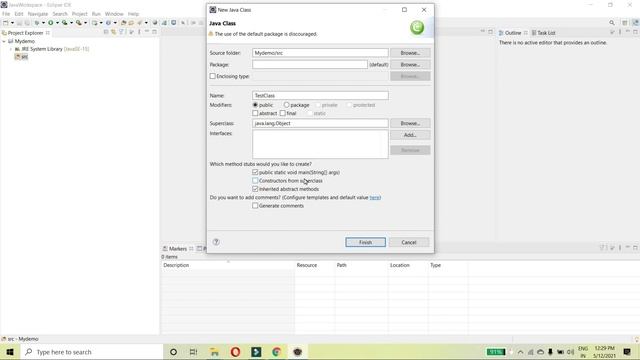Click the Open Type toolbar icon
640x360 pixels.
tap(123, 23)
